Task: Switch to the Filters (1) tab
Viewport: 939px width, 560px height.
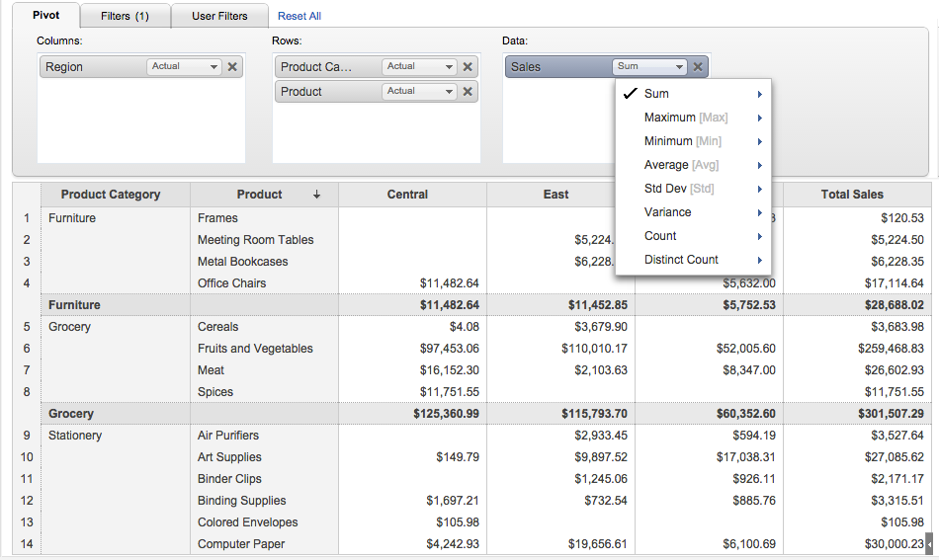Action: tap(125, 16)
